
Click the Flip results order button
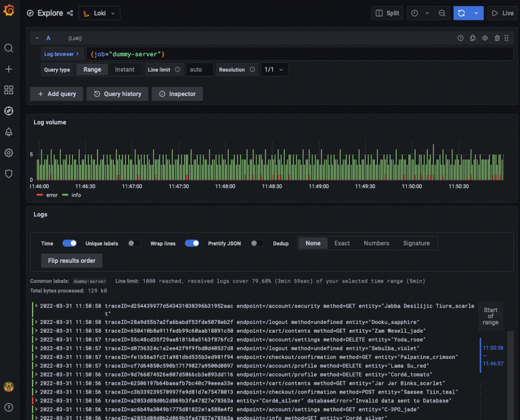point(71,260)
